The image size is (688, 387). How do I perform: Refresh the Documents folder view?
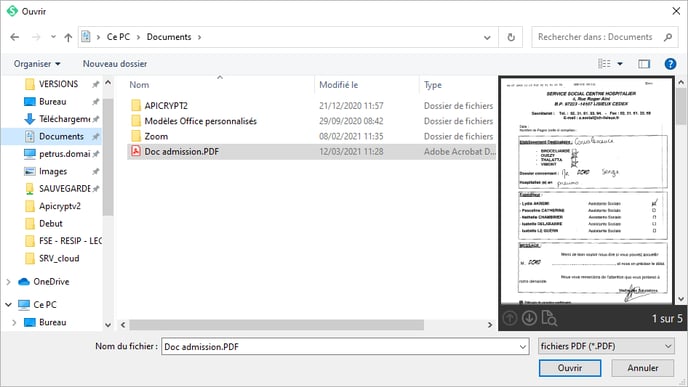pos(511,37)
